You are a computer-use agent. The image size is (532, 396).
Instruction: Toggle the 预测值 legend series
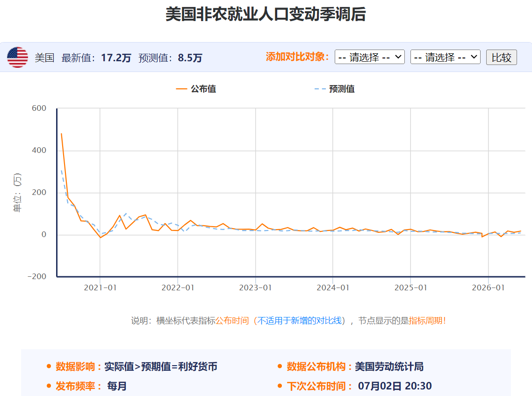[335, 89]
